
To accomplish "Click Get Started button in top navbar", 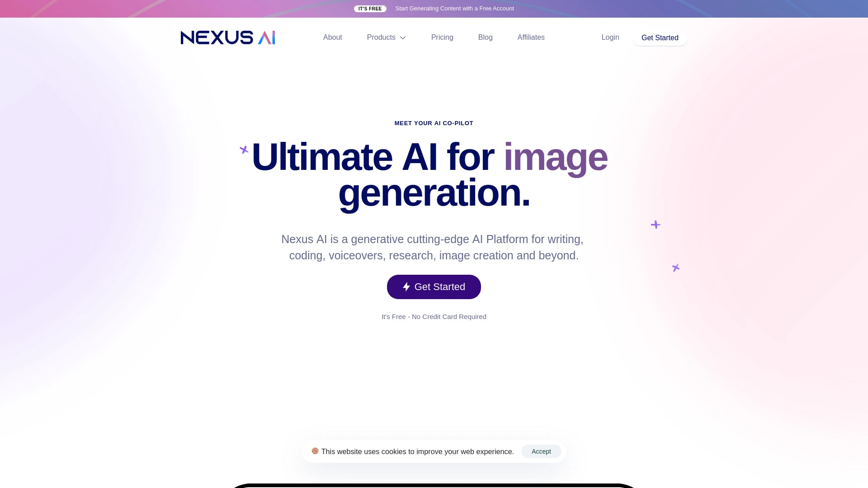I will tap(659, 38).
